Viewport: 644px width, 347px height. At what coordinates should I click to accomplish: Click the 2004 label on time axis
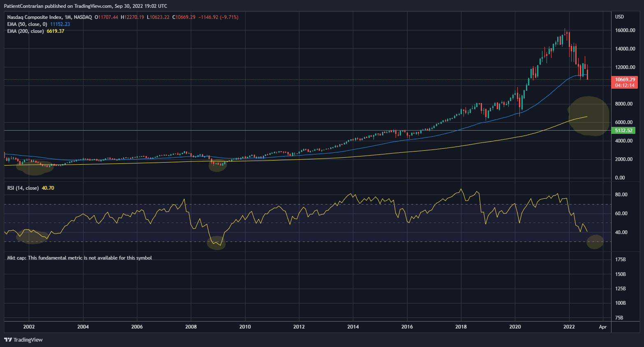click(x=83, y=327)
